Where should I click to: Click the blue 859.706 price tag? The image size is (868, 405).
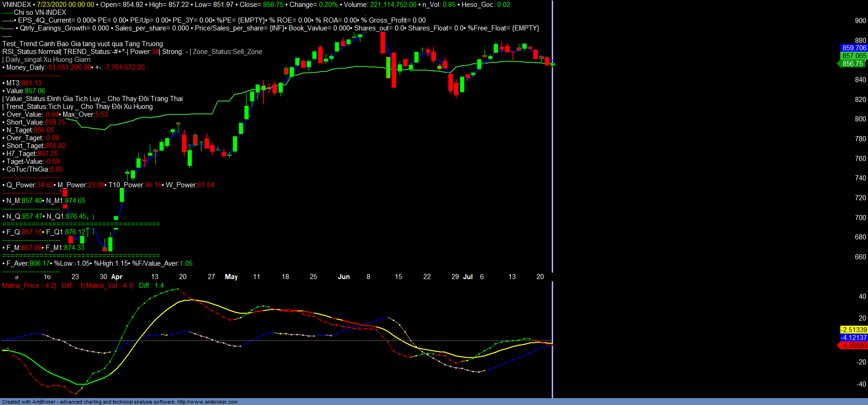(x=854, y=48)
